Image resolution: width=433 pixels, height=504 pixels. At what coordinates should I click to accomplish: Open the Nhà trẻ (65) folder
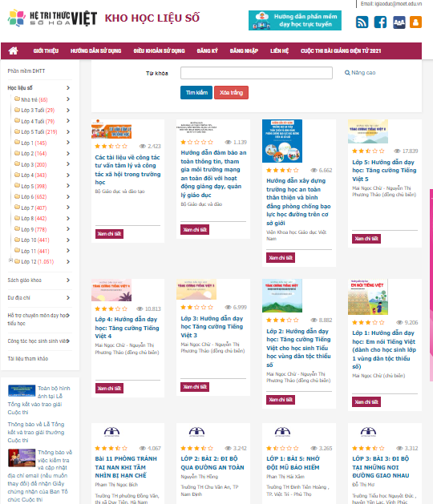(x=31, y=99)
